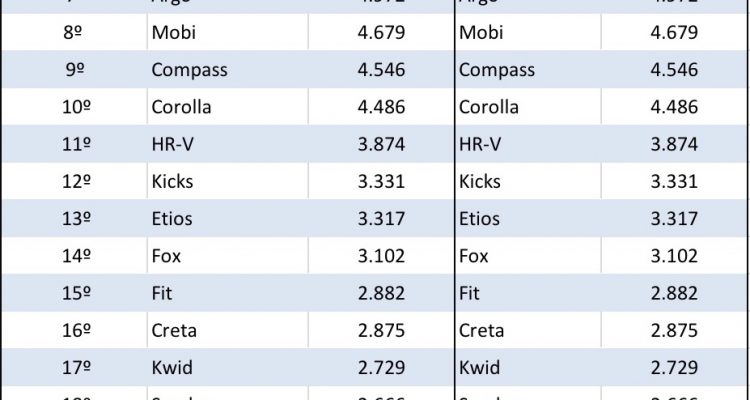Click the 16º position cell

[72, 329]
